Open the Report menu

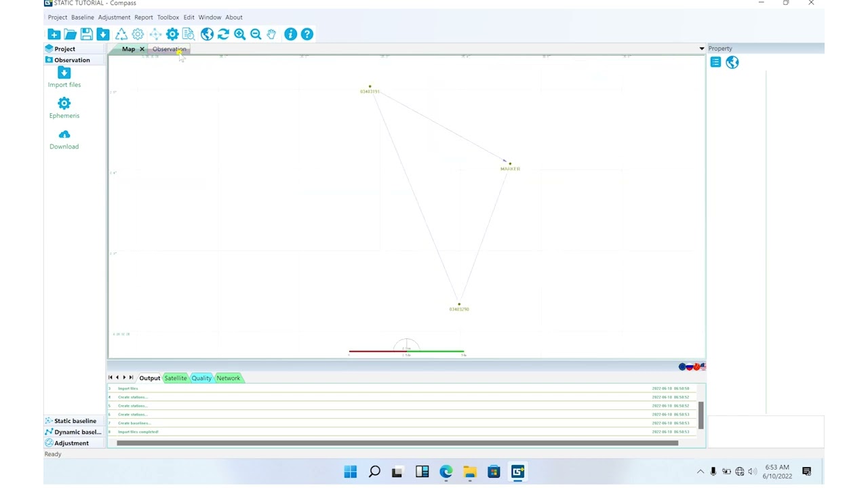[143, 17]
